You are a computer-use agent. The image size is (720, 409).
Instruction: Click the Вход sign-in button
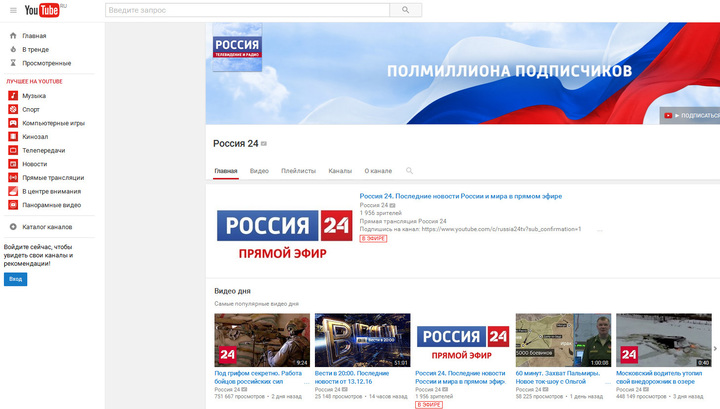click(16, 279)
